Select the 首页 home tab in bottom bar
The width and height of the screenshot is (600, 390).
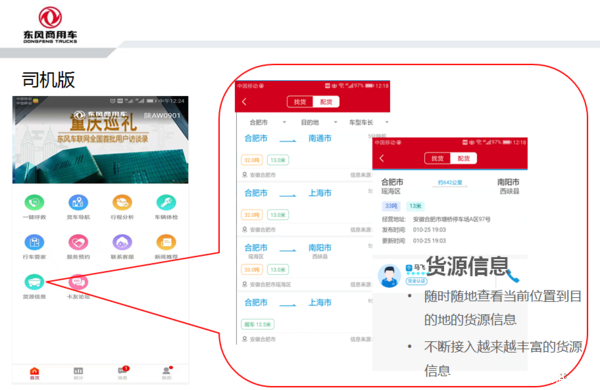[x=34, y=373]
